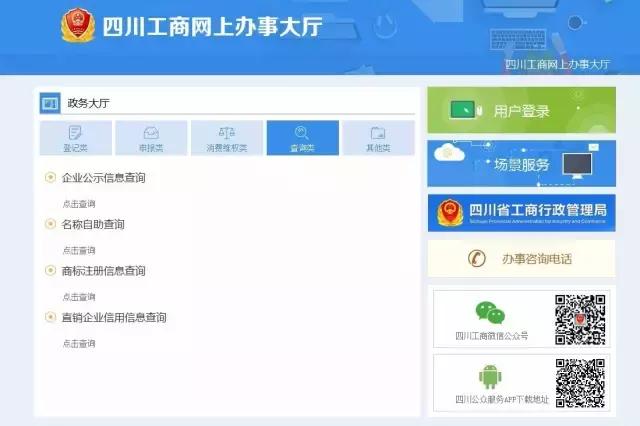Click 点击查询 under 企业公示信息查询
The image size is (640, 426).
(x=79, y=204)
